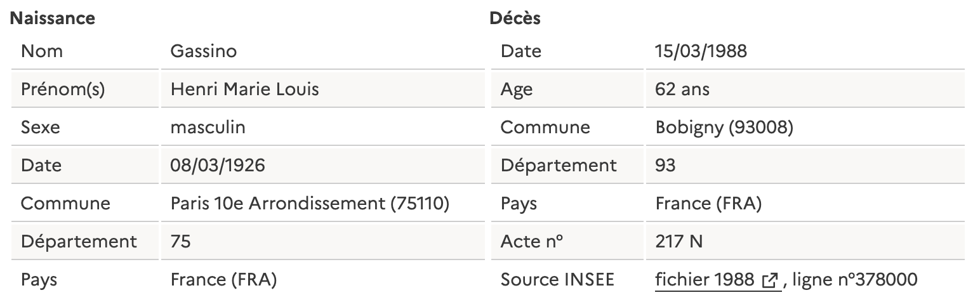
Task: Click the birth Département value 75
Action: 180,241
